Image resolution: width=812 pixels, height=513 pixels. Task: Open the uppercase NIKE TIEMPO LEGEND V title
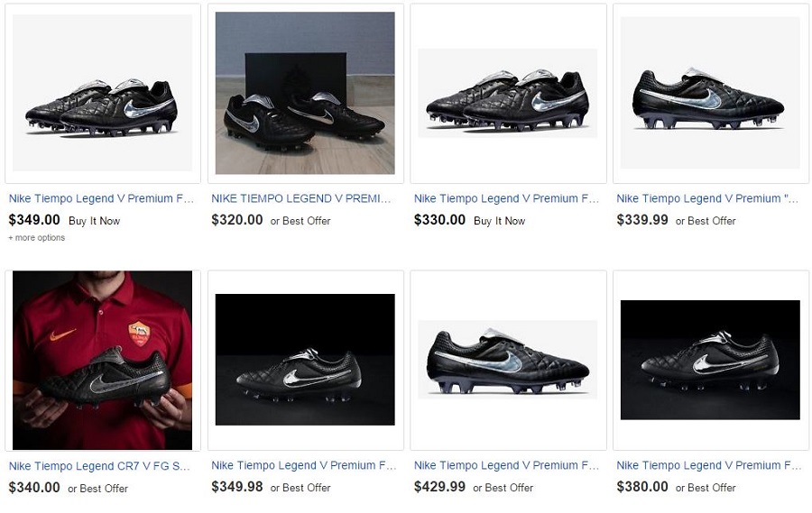click(303, 198)
